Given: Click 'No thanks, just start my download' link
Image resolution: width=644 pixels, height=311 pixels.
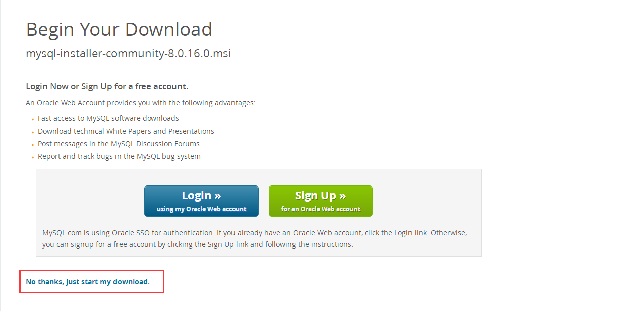Looking at the screenshot, I should pyautogui.click(x=88, y=282).
